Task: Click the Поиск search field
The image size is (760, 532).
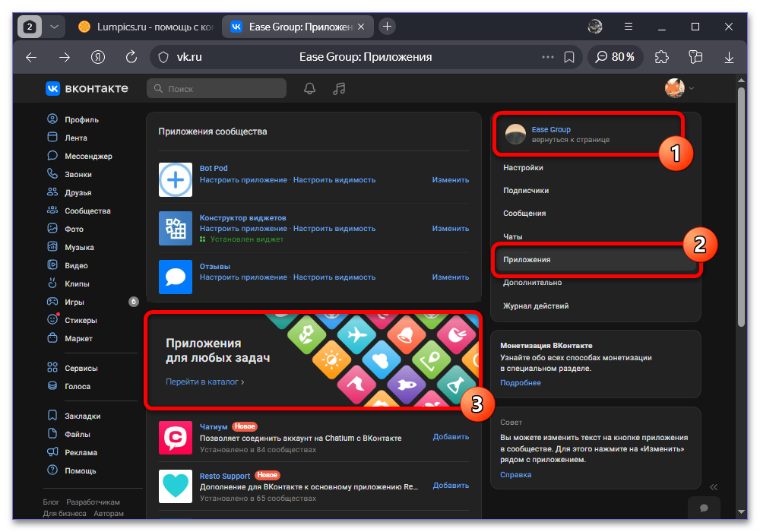Action: (217, 89)
